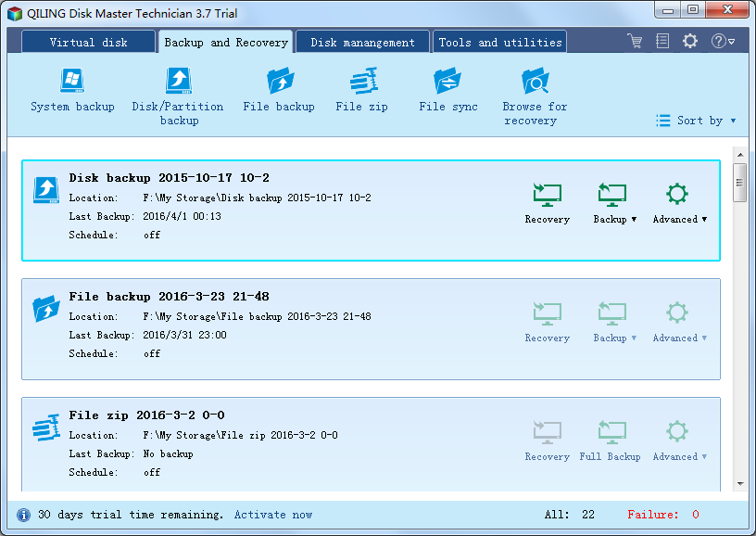The width and height of the screenshot is (756, 536).
Task: Open settings gear in title area
Action: click(690, 41)
